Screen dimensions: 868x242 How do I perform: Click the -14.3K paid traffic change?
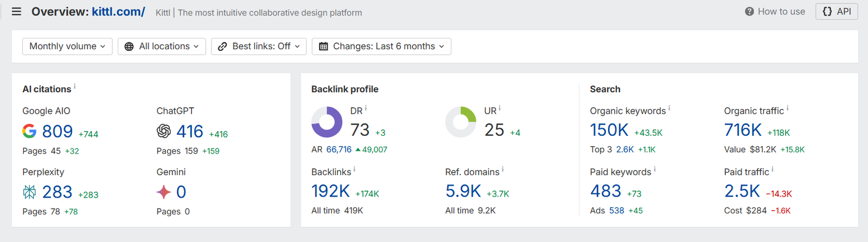(779, 194)
